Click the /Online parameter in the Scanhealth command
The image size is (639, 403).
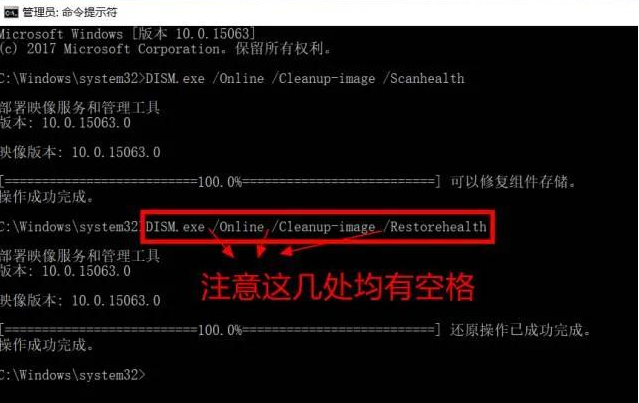238,78
